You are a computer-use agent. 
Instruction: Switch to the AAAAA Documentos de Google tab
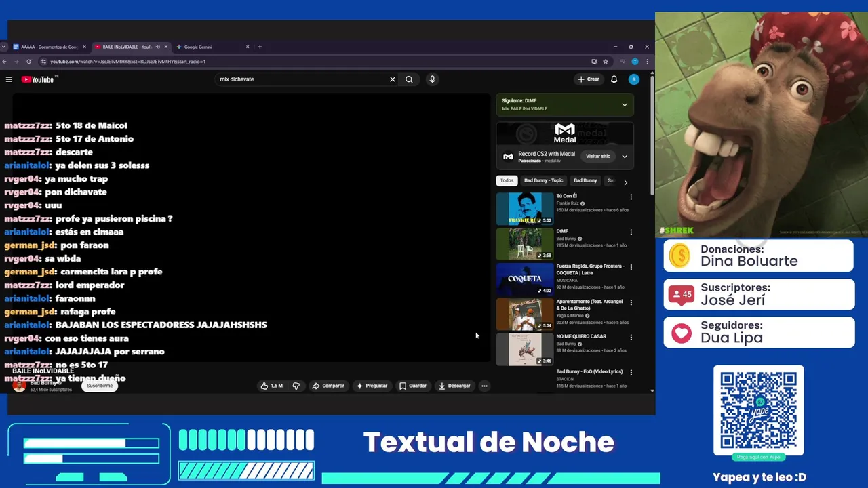point(50,47)
